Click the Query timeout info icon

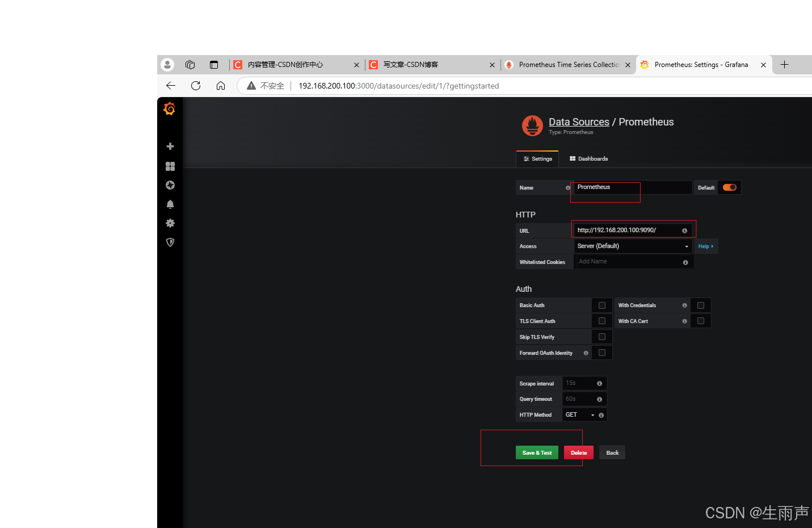point(599,399)
